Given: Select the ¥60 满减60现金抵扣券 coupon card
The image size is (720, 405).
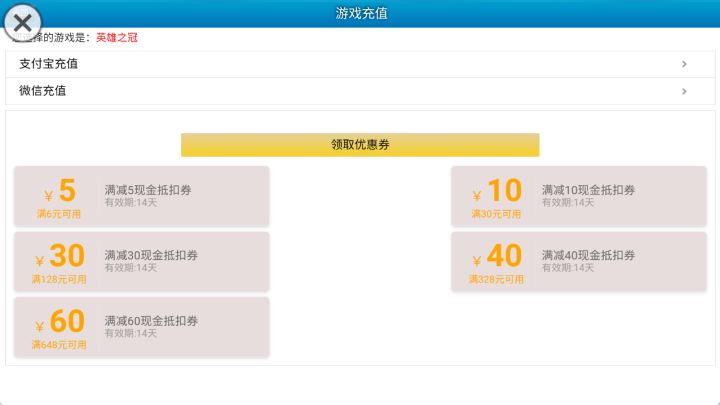Looking at the screenshot, I should [141, 327].
